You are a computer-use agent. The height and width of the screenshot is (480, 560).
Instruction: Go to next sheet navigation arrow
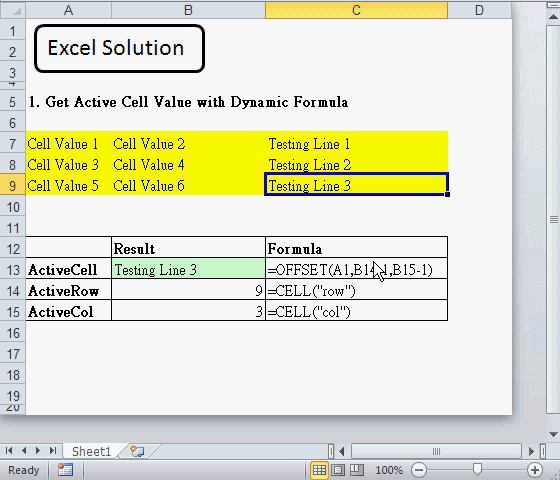coord(38,451)
